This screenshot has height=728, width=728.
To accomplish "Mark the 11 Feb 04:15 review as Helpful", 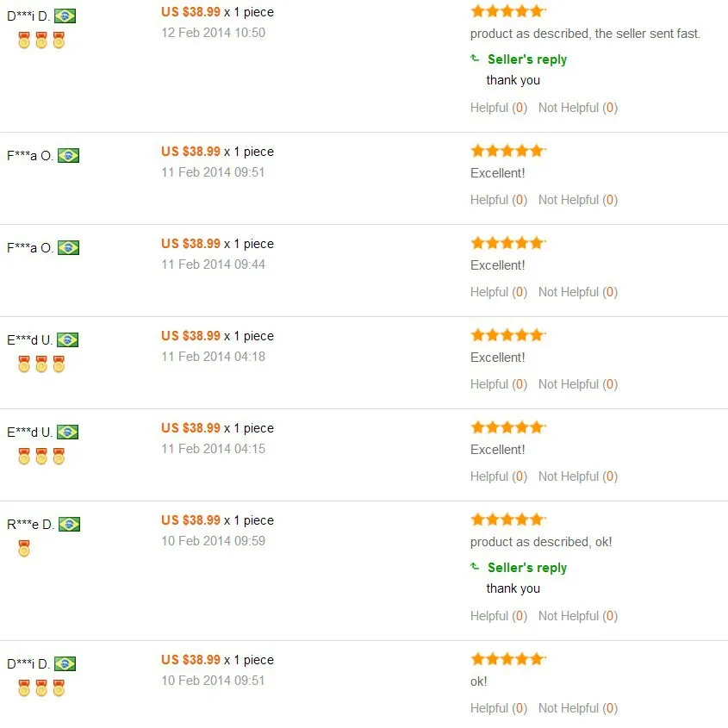I will pyautogui.click(x=499, y=476).
